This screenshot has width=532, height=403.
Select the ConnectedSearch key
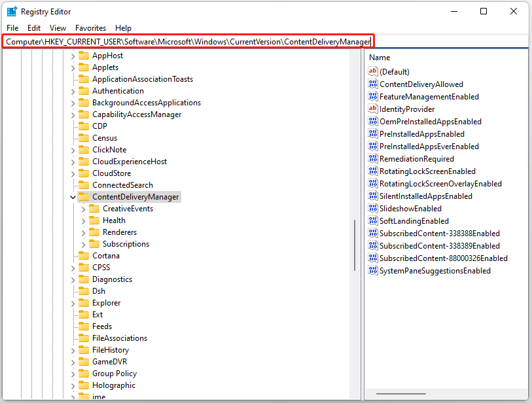(122, 185)
